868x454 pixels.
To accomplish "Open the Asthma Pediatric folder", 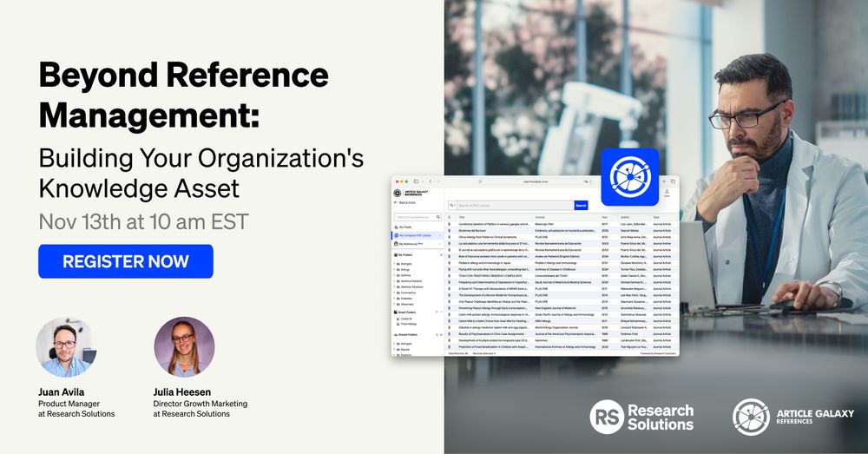I will pyautogui.click(x=411, y=281).
